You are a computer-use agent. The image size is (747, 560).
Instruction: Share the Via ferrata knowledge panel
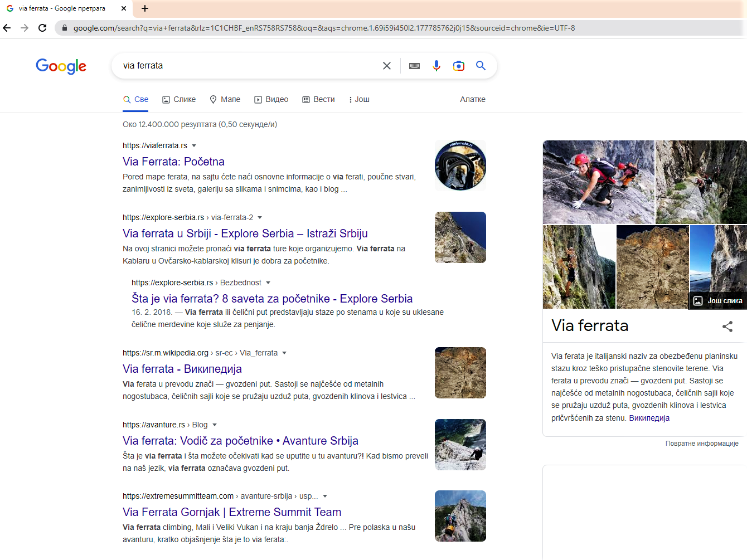727,327
